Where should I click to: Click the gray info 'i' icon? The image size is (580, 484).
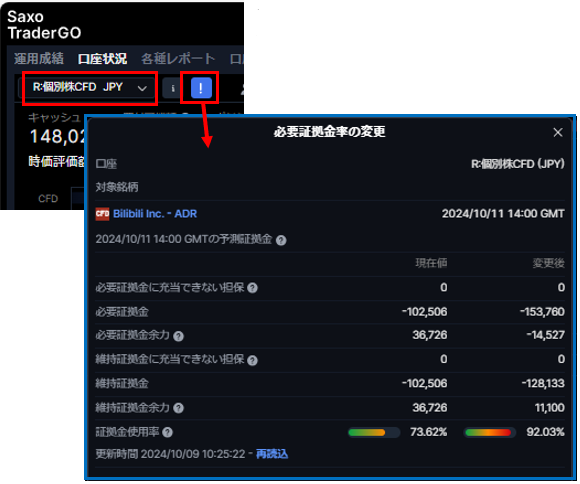172,88
